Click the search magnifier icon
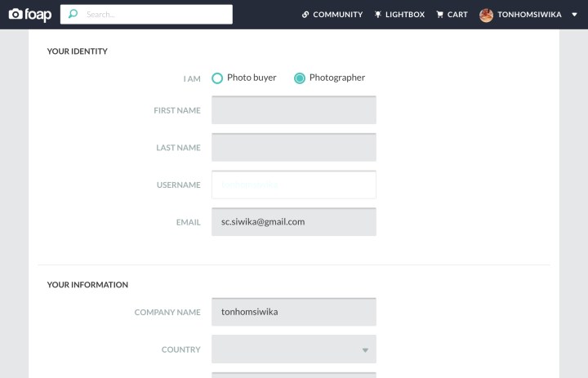 click(x=73, y=15)
